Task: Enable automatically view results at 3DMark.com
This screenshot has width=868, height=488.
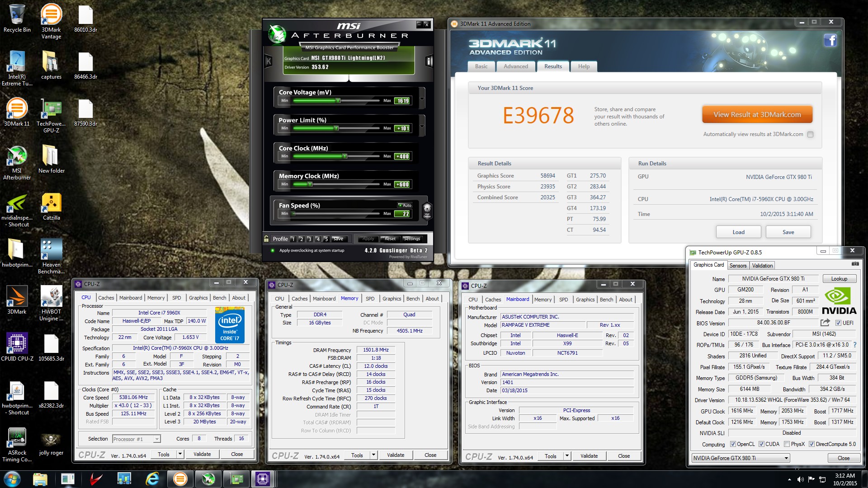Action: pyautogui.click(x=810, y=134)
